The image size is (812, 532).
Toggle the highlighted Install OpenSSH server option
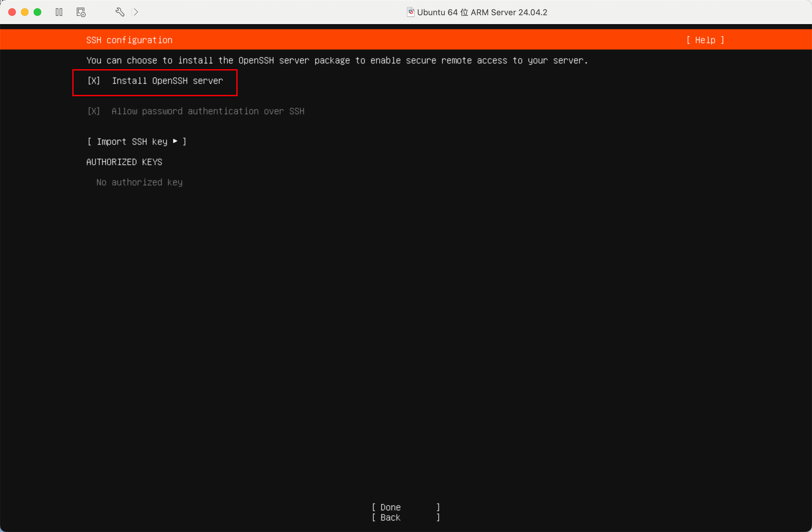pos(154,81)
